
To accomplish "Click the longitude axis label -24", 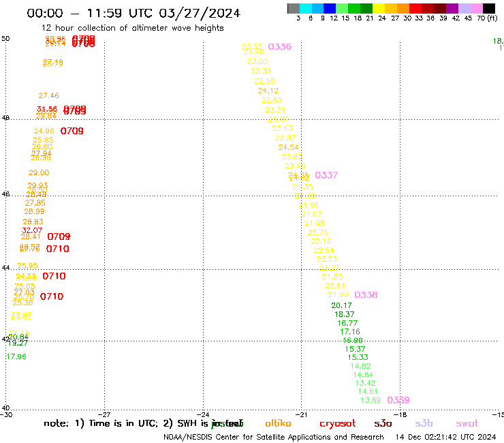I will point(203,414).
